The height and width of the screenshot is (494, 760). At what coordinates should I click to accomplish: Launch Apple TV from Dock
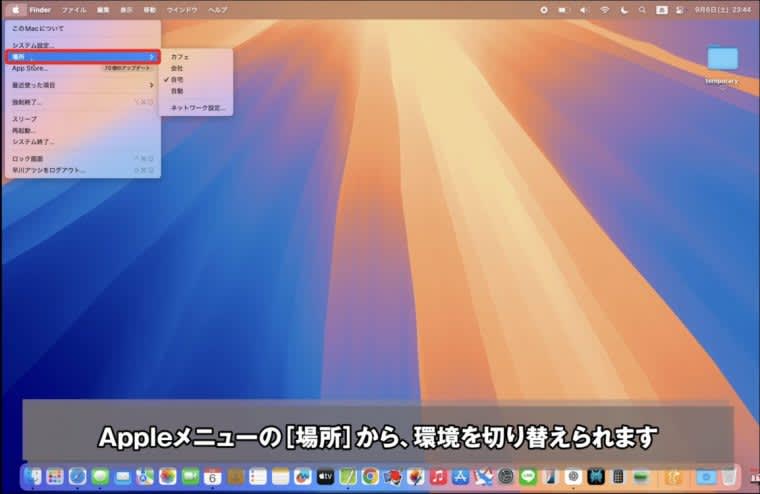point(325,477)
